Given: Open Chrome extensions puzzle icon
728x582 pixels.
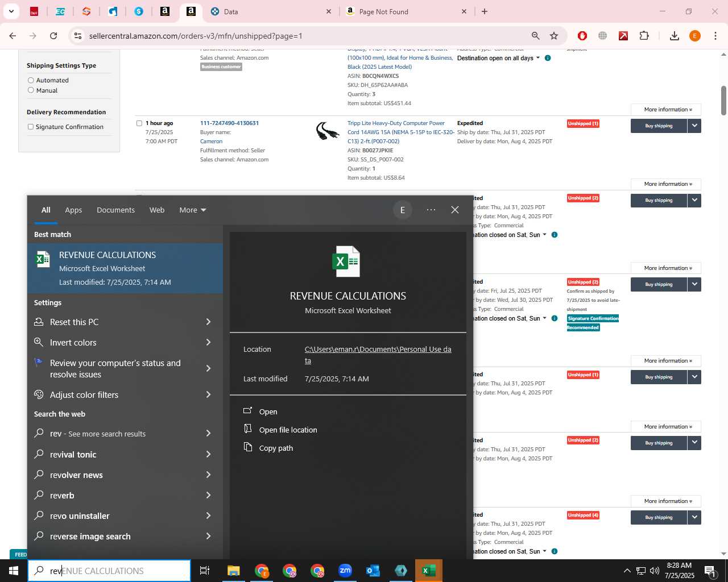Looking at the screenshot, I should coord(644,36).
